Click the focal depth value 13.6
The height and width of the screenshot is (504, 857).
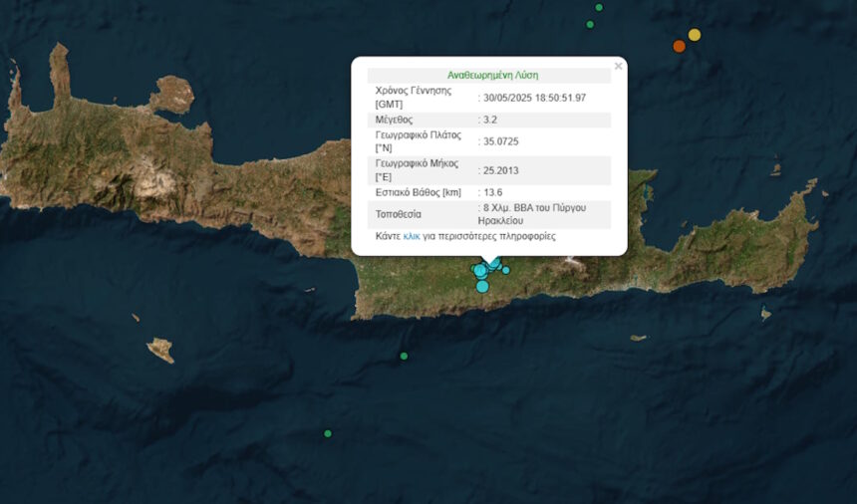pos(493,192)
